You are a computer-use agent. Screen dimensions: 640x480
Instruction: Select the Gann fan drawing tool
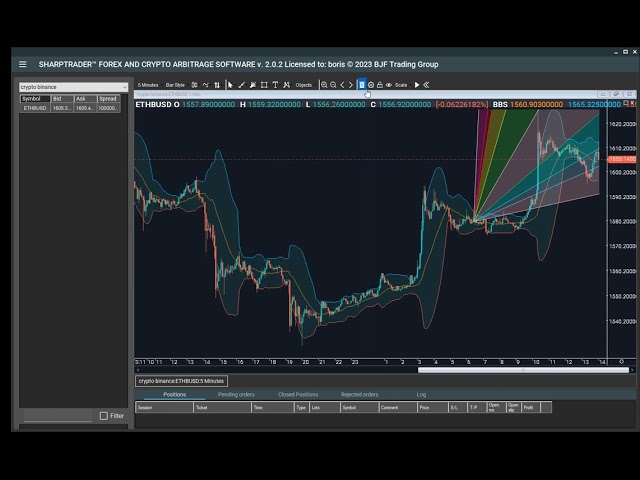point(253,85)
